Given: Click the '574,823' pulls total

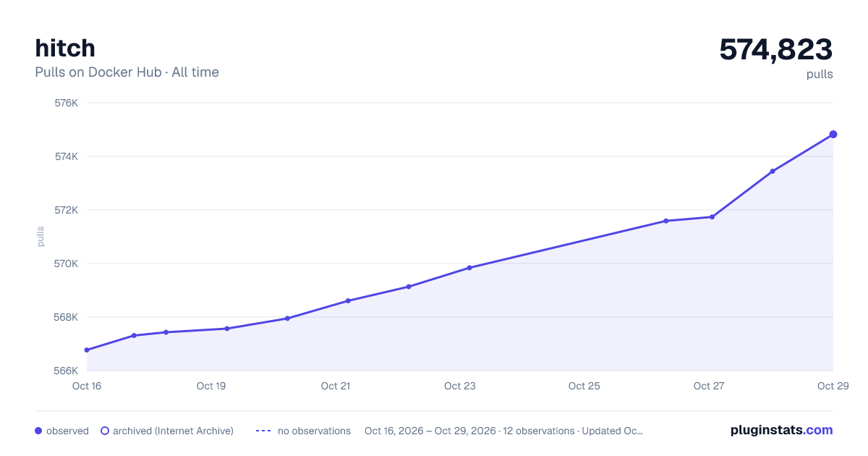Looking at the screenshot, I should click(x=776, y=49).
